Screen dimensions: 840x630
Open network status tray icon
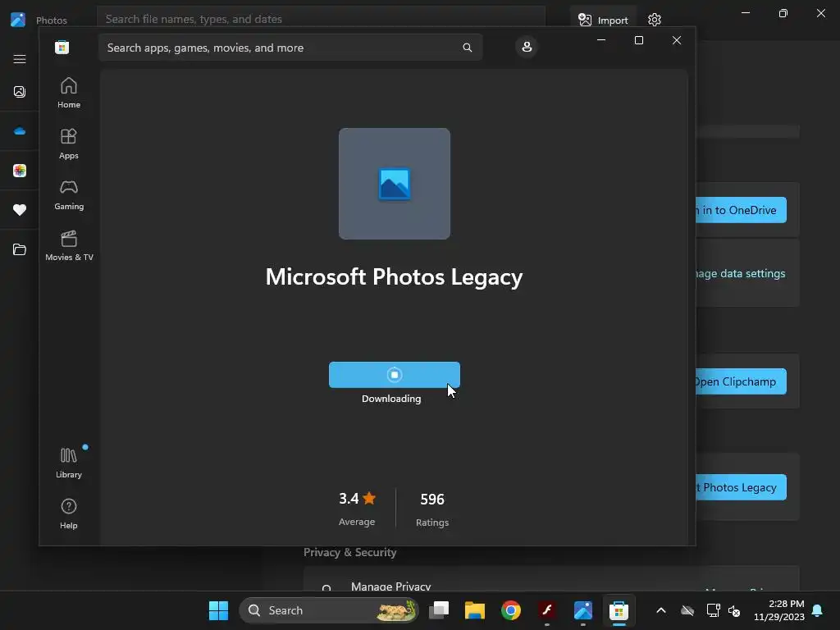click(x=713, y=610)
